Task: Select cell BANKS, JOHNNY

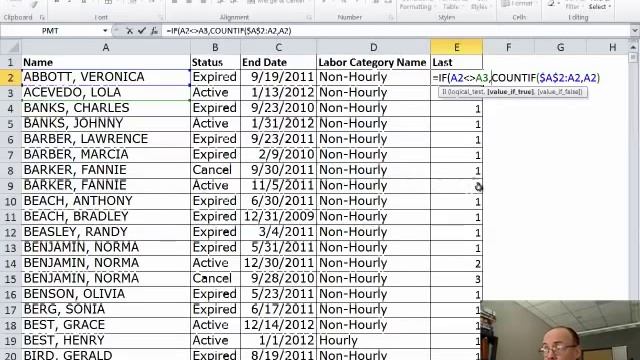Action: tap(106, 124)
